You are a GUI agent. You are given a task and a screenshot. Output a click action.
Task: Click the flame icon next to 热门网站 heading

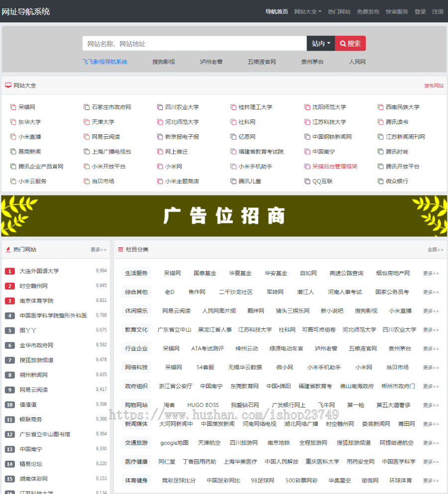pyautogui.click(x=8, y=250)
